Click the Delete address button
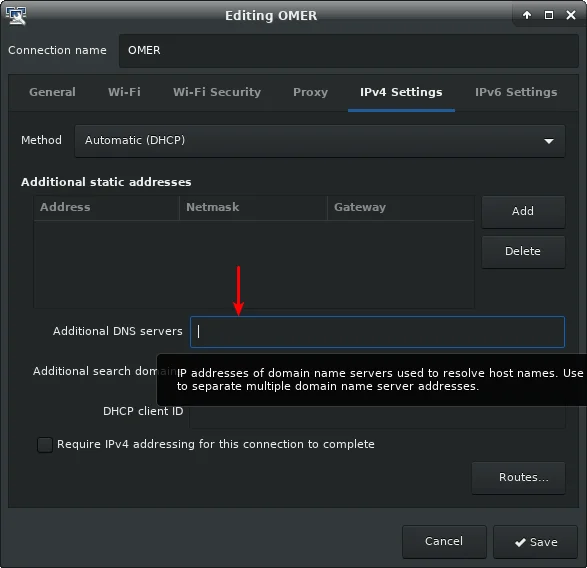The image size is (587, 568). tap(523, 252)
